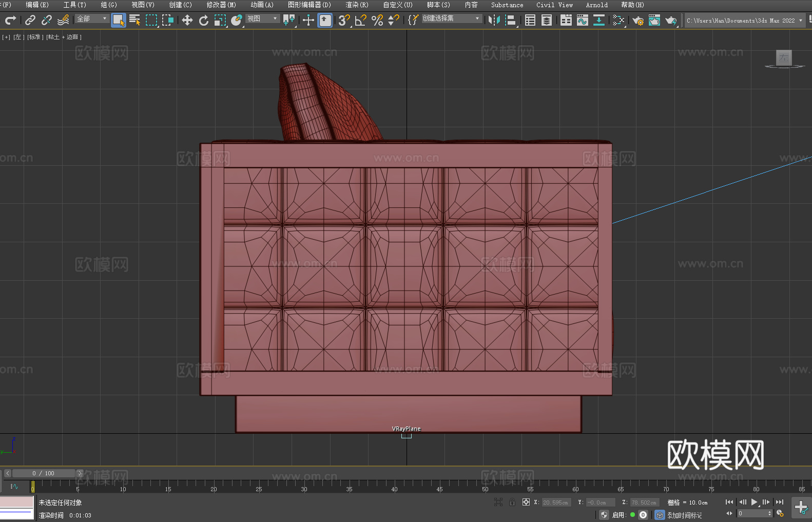The height and width of the screenshot is (522, 812).
Task: Open the Layer Explorer icon
Action: (x=547, y=20)
